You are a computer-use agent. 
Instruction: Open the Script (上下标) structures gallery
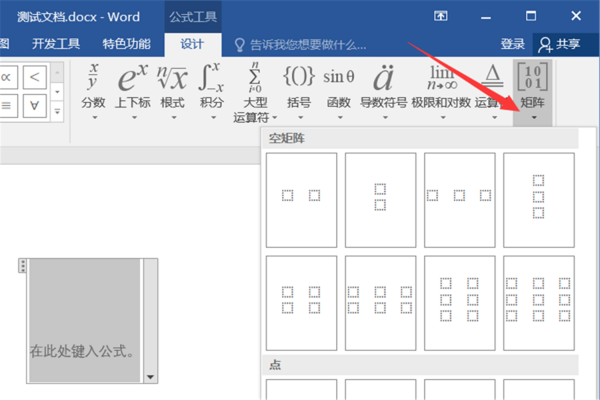click(133, 90)
